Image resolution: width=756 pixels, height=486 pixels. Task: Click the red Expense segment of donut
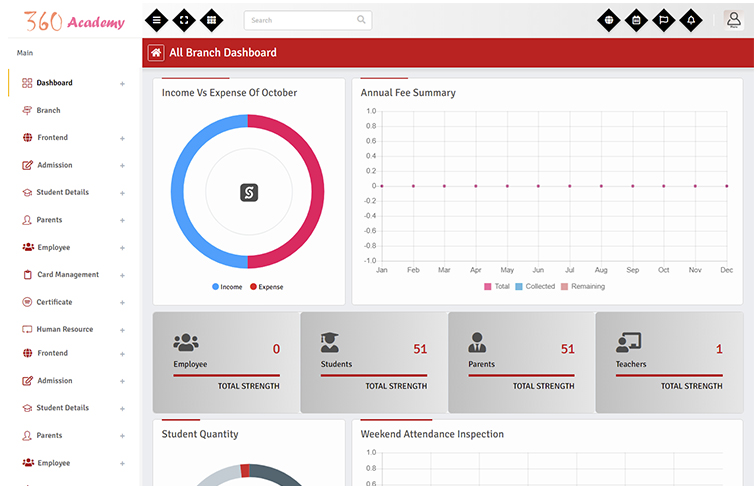[317, 193]
